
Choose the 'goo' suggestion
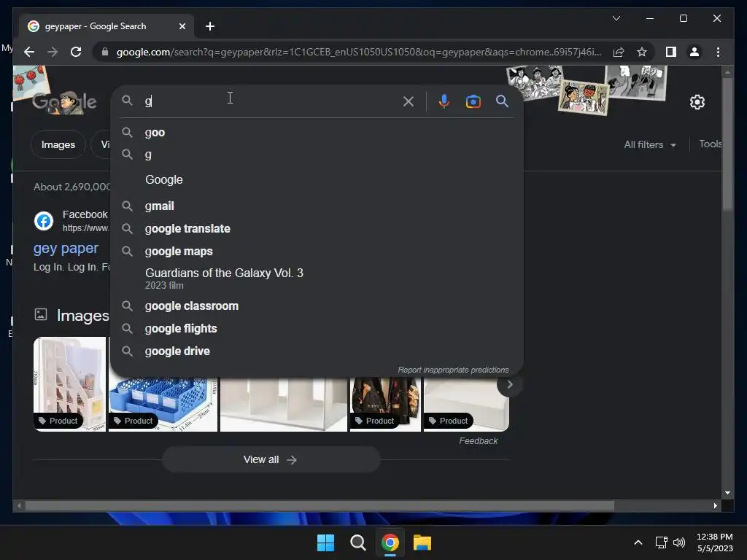pyautogui.click(x=317, y=133)
